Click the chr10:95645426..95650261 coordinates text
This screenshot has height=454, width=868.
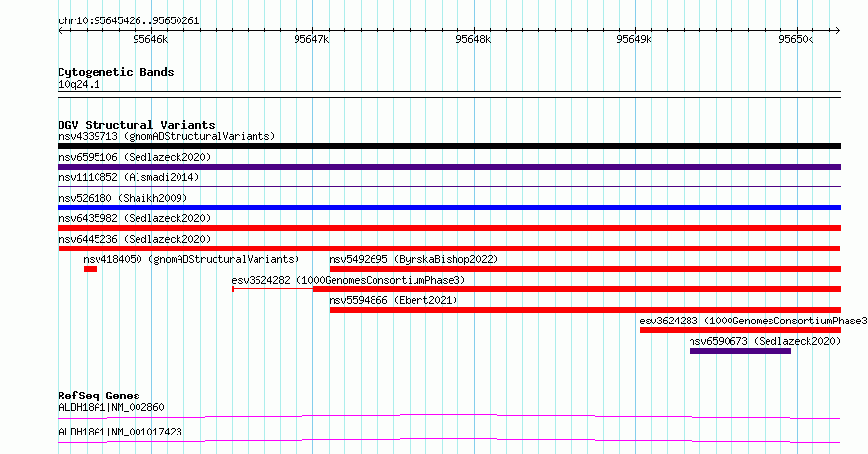tap(129, 21)
